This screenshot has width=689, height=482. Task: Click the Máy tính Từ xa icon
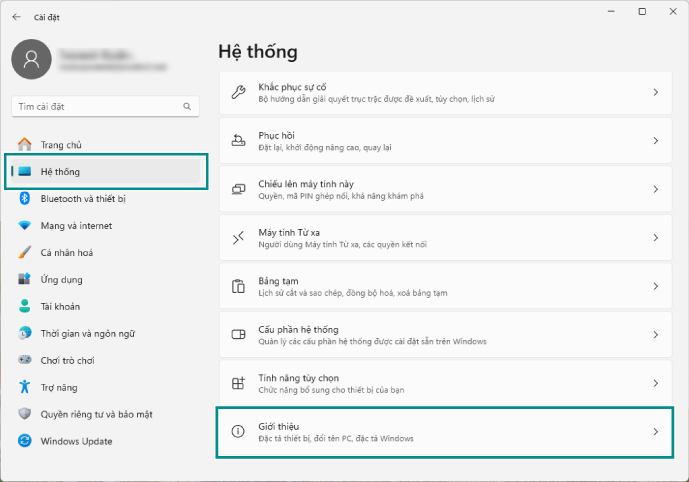(238, 238)
